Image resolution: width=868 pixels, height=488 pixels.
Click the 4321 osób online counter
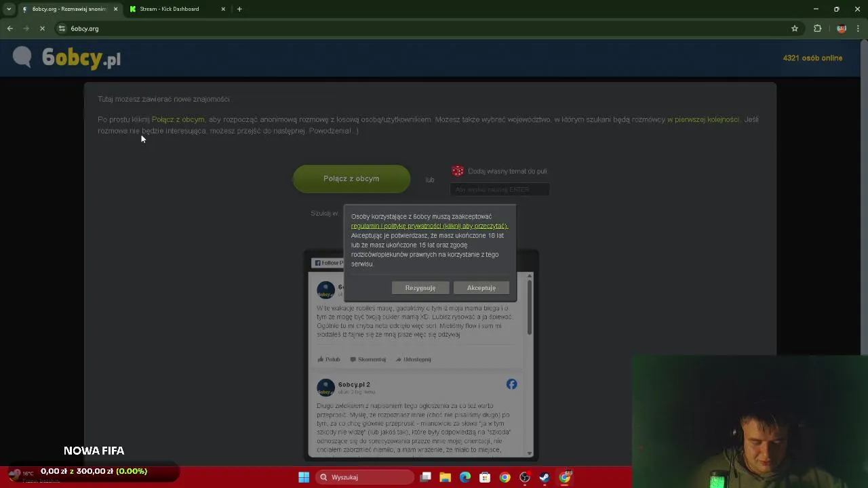pos(812,58)
